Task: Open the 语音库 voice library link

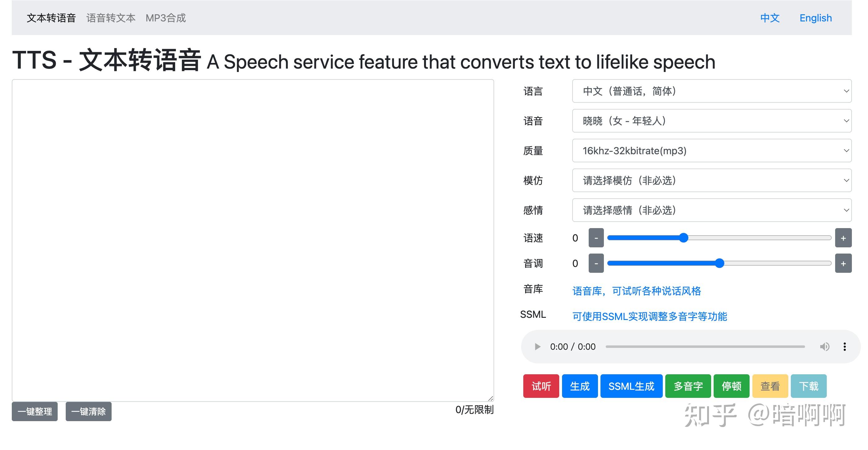Action: (636, 291)
